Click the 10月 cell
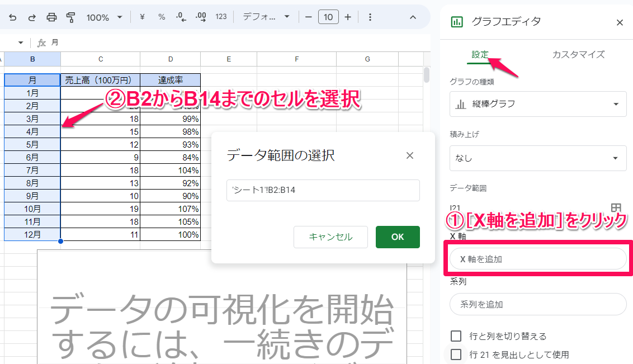The width and height of the screenshot is (633, 364). 32,209
